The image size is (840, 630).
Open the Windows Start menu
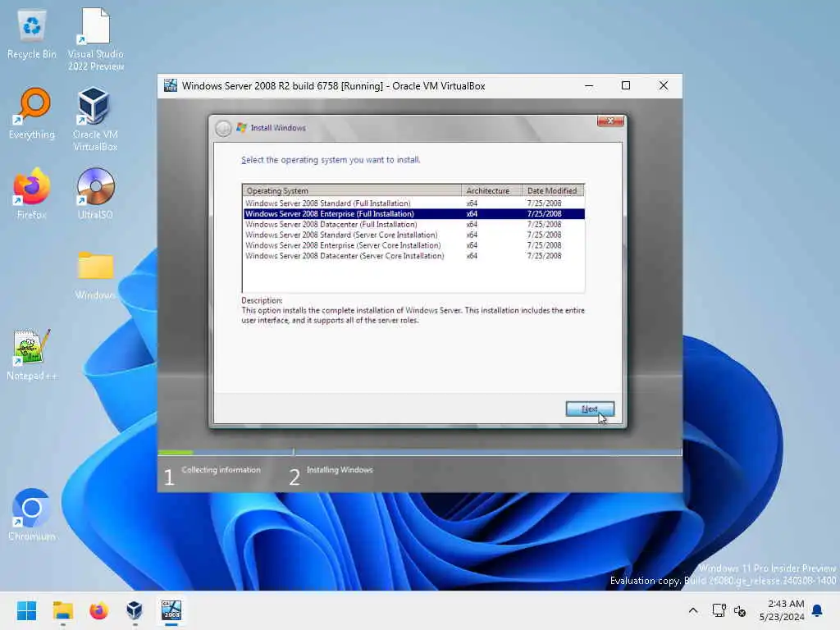[x=26, y=610]
